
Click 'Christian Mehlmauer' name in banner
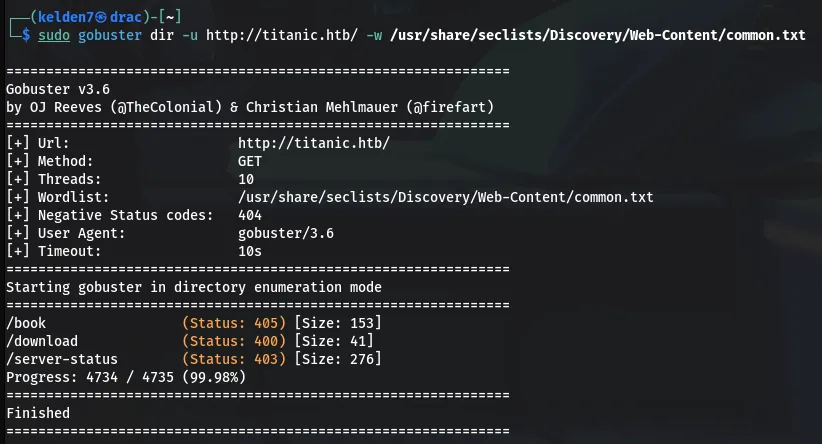322,107
